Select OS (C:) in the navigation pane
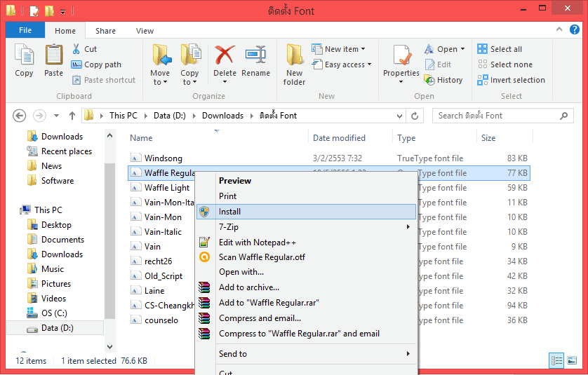588x375 pixels. click(54, 313)
